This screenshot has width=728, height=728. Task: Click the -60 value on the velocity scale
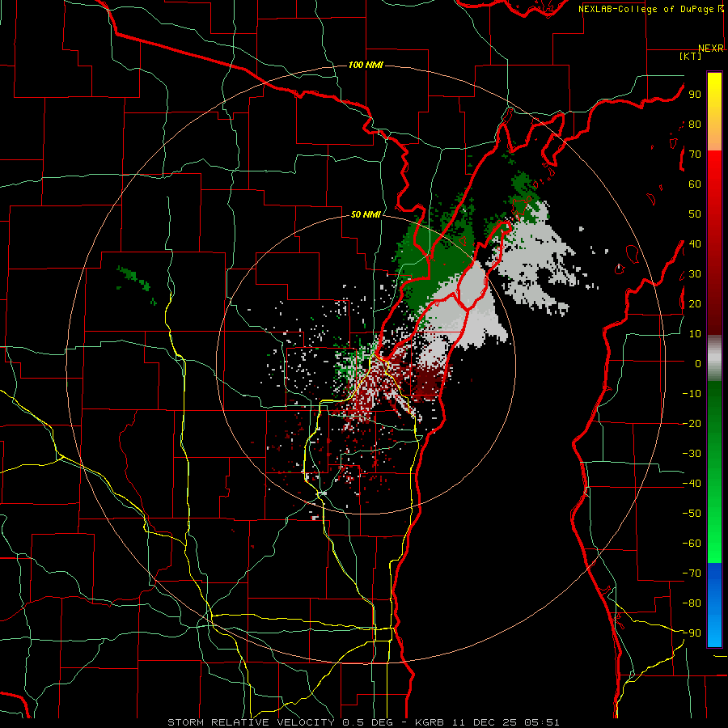pyautogui.click(x=692, y=544)
